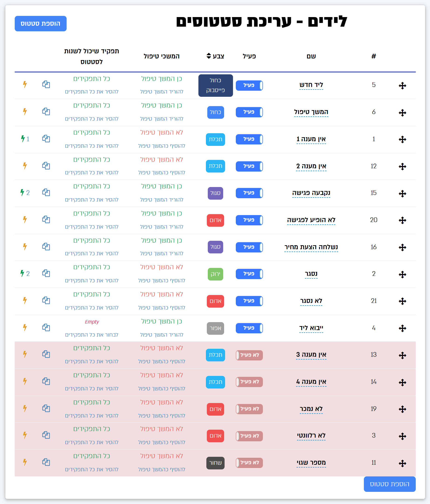The image size is (430, 504).
Task: Click the המשכי טיפול column header
Action: point(161,56)
